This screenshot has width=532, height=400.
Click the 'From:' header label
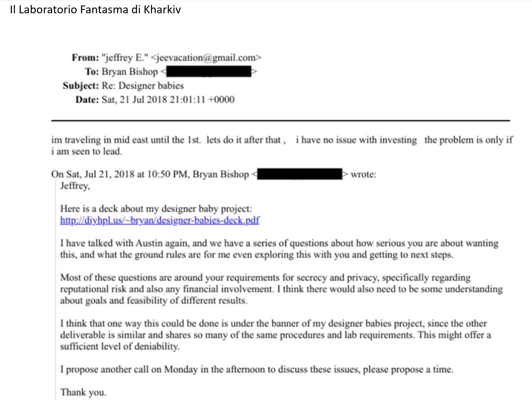(x=85, y=58)
